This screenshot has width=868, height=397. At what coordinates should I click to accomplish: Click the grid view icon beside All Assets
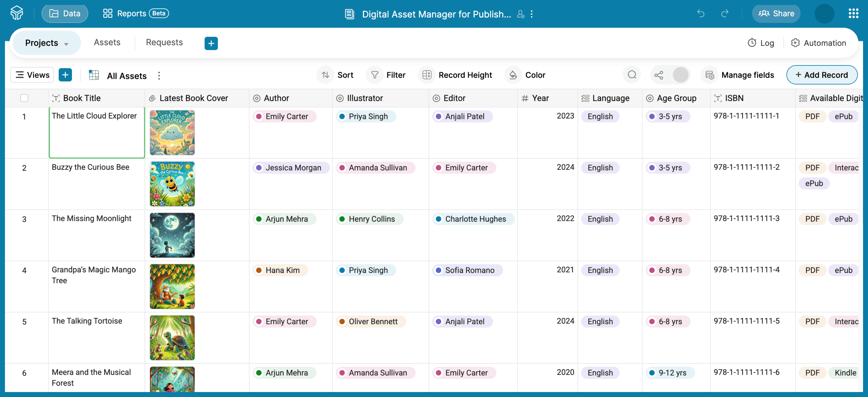(94, 75)
